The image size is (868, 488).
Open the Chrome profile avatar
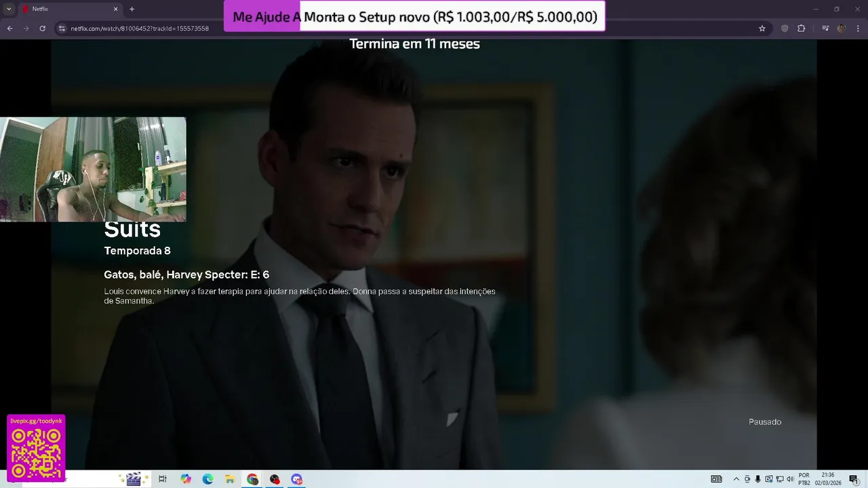coord(842,28)
